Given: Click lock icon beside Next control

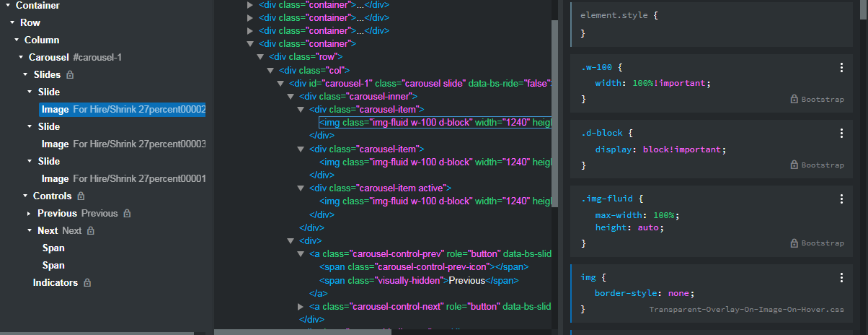Looking at the screenshot, I should tap(91, 230).
